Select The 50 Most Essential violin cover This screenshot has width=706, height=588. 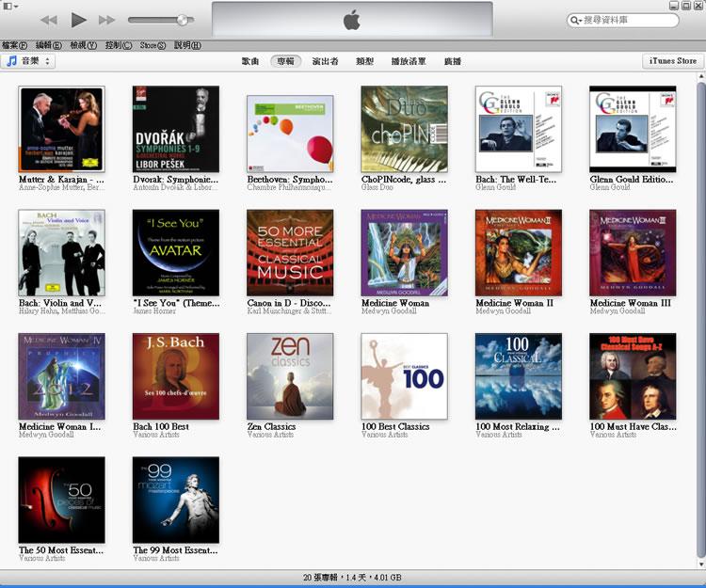[62, 500]
